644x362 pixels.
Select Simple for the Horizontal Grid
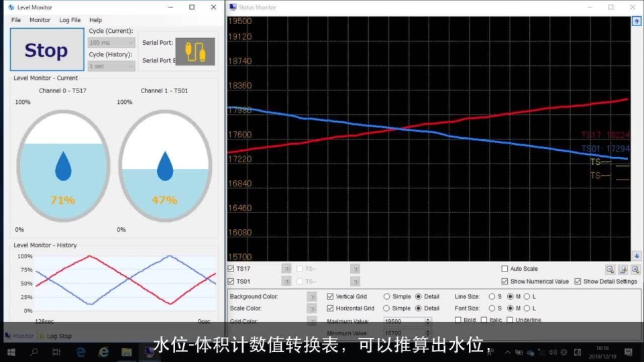[386, 308]
